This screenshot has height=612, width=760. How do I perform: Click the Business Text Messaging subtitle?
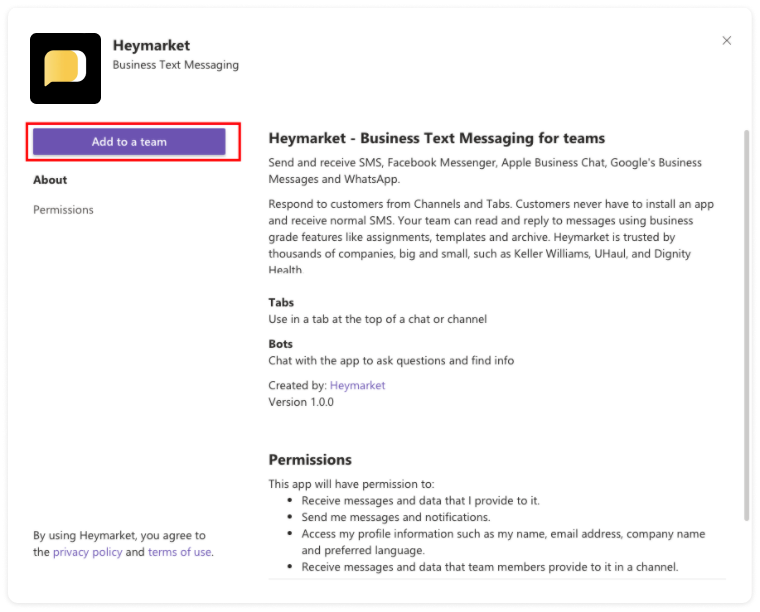coord(175,65)
